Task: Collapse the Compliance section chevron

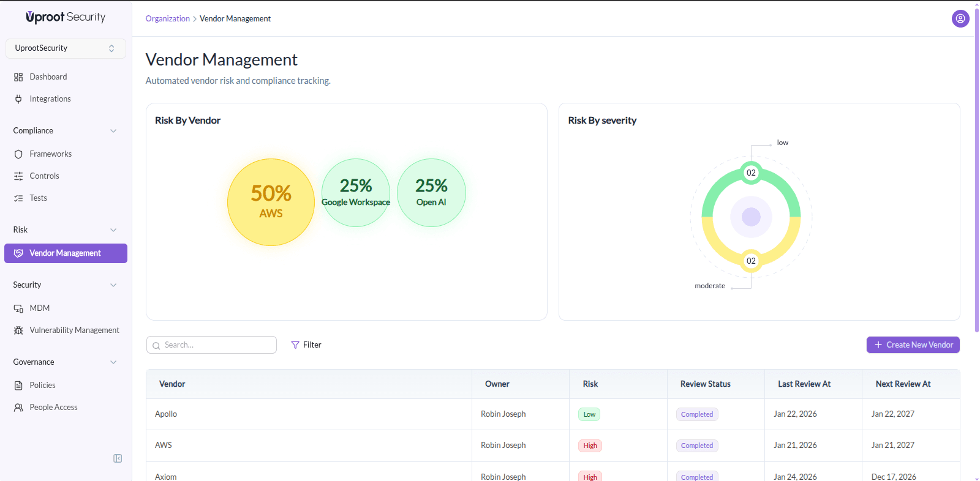Action: point(113,131)
